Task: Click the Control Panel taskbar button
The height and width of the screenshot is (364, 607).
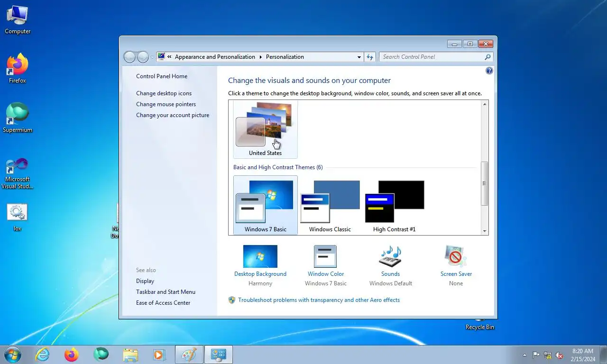Action: pos(219,355)
